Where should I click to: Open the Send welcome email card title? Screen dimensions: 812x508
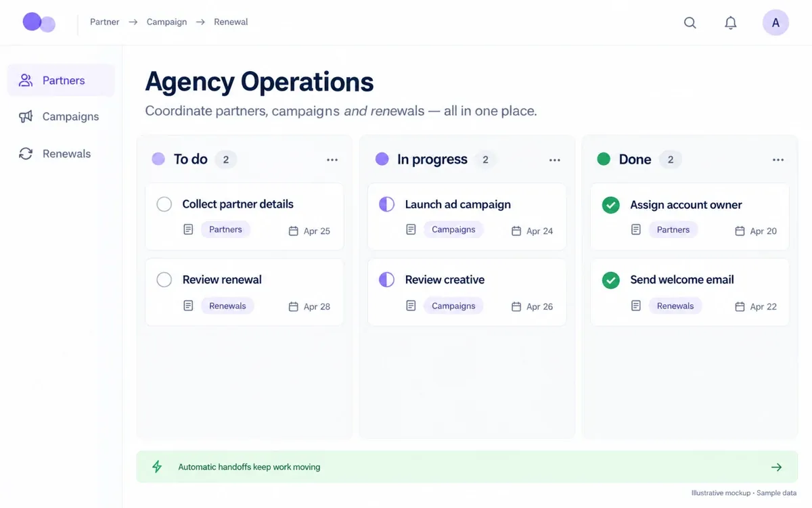[681, 279]
